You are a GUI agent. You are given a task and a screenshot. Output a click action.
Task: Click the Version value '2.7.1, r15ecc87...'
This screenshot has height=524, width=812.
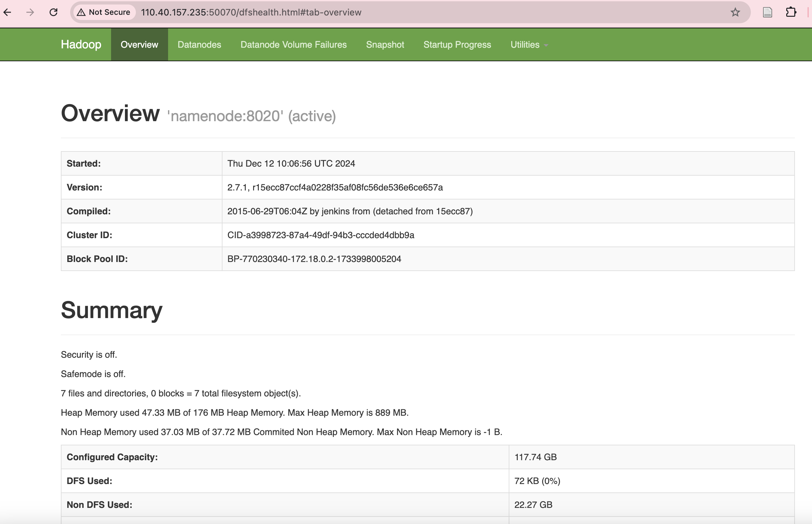335,188
